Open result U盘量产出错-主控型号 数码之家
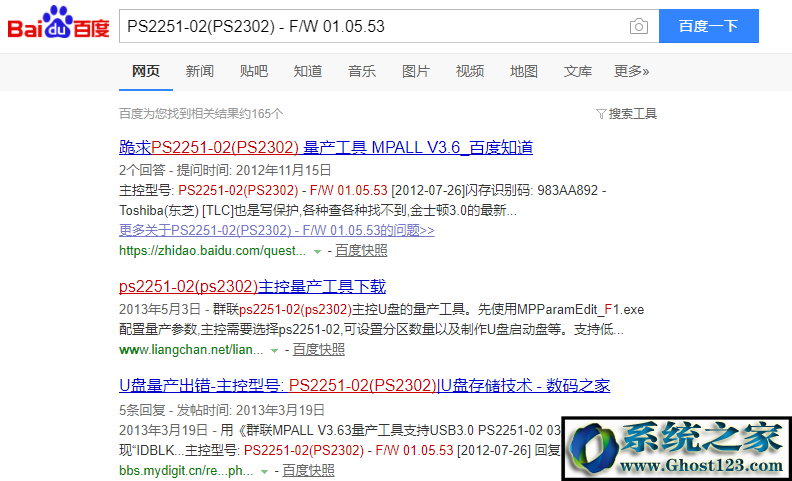 [x=365, y=386]
